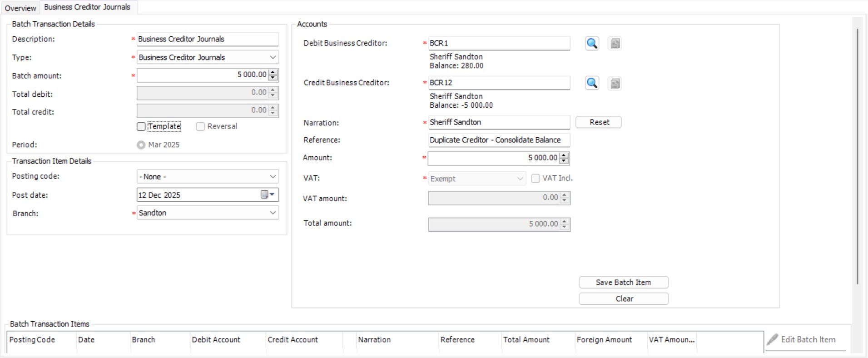Click the Credit Account column header
868x358 pixels.
304,340
